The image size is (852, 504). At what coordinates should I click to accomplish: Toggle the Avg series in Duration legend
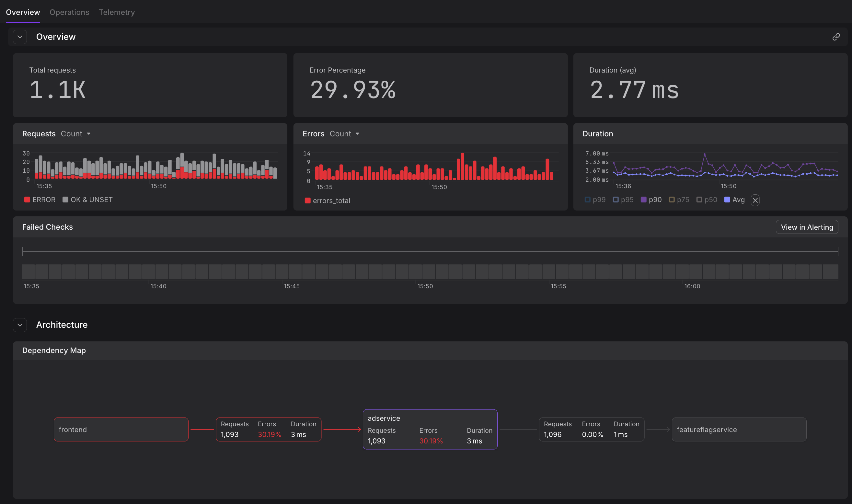734,200
